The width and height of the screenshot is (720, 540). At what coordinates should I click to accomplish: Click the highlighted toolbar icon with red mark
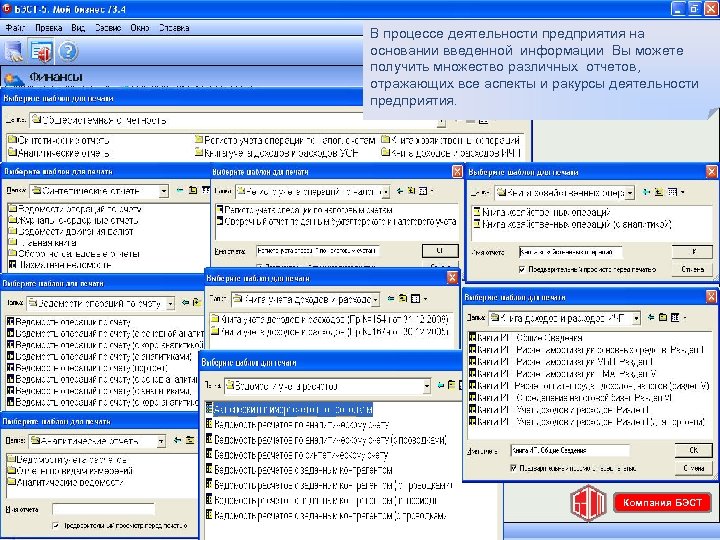tap(40, 51)
